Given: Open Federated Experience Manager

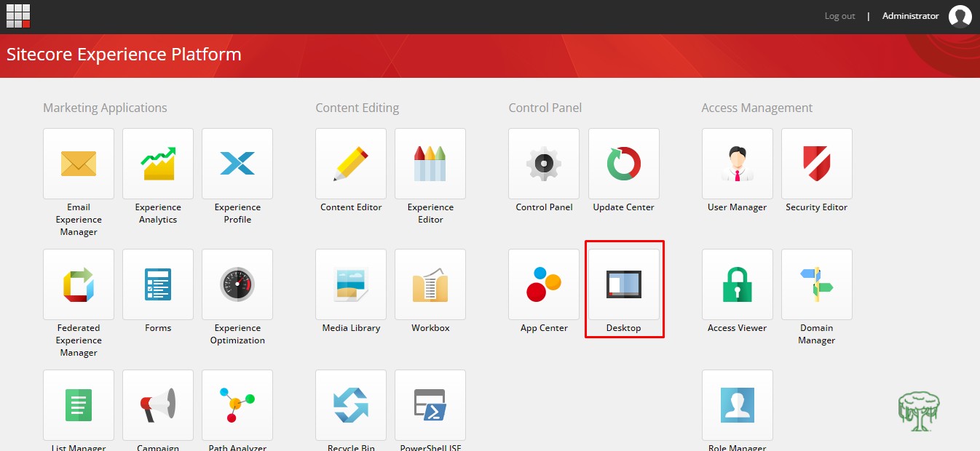Looking at the screenshot, I should 79,284.
